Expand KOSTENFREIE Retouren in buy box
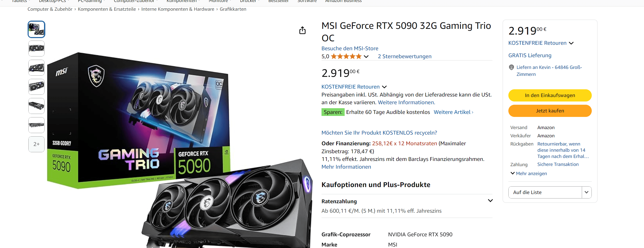 [x=571, y=43]
